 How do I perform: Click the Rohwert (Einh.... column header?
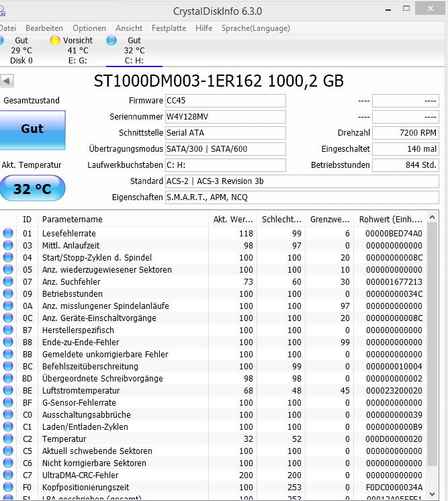coord(390,220)
